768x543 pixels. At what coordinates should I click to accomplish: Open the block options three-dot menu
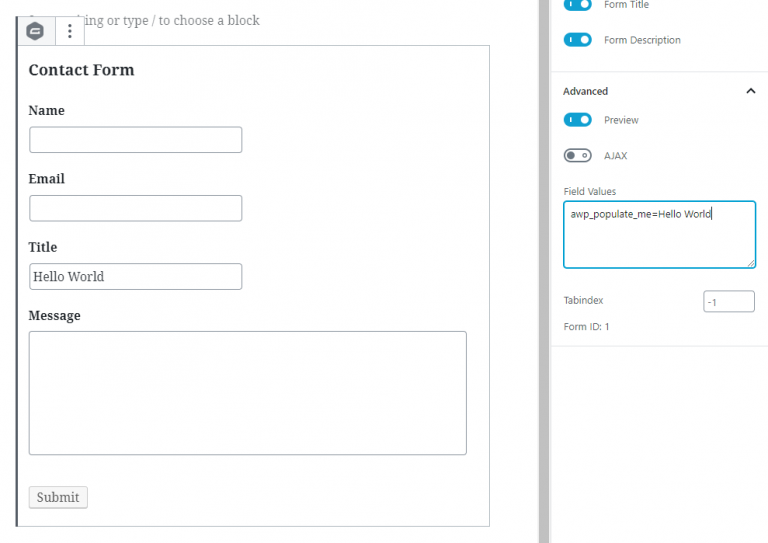pos(70,31)
